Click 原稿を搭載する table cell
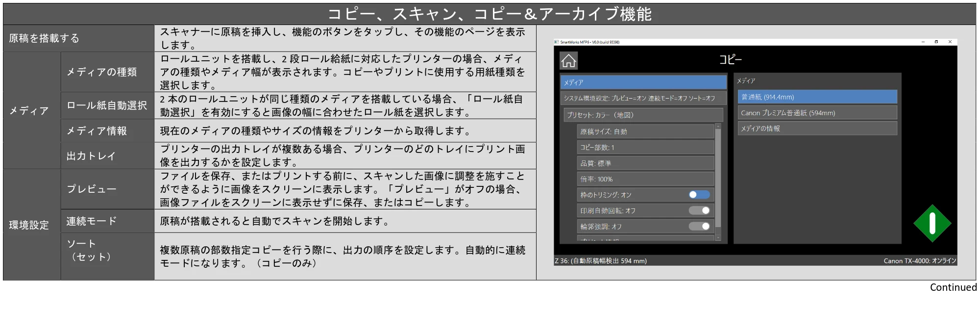 [x=79, y=38]
